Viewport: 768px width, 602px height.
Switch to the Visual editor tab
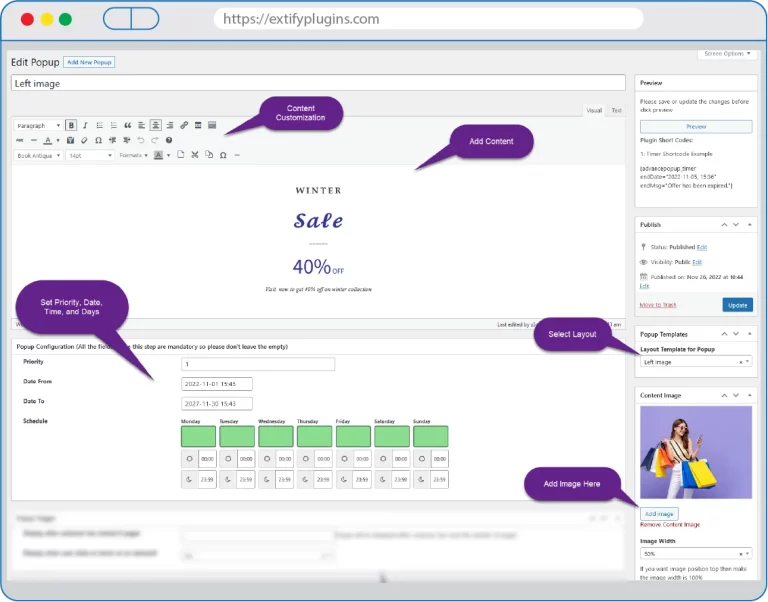[594, 110]
